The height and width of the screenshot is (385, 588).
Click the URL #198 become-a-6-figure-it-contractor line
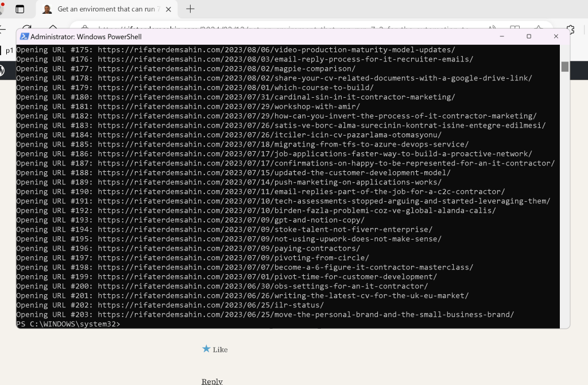245,267
